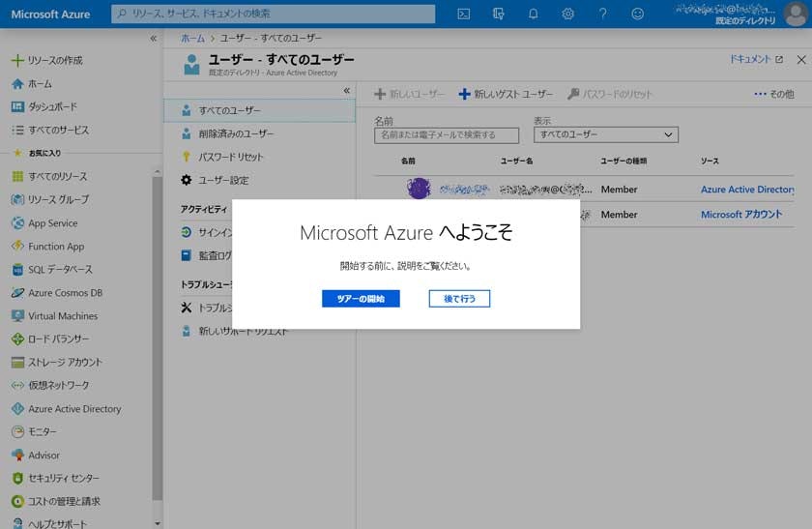Open Virtual Machines in sidebar
The height and width of the screenshot is (529, 812).
coord(63,316)
